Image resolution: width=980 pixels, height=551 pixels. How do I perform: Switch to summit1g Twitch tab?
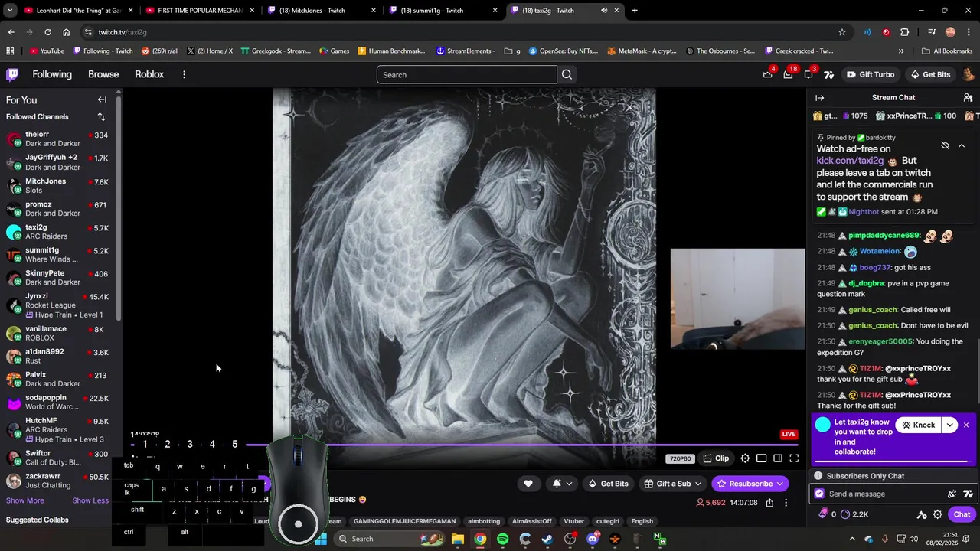click(443, 11)
